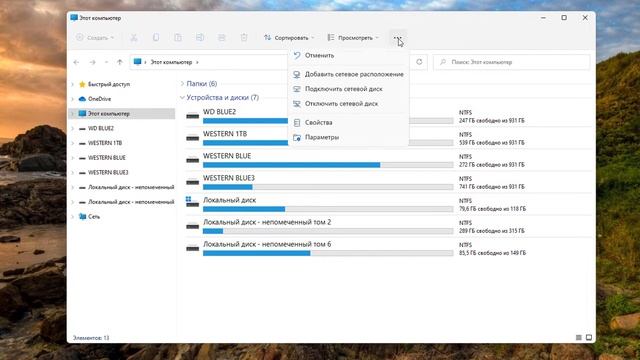The image size is (640, 360).
Task: Expand the WESTERN BLUE3 sidebar node
Action: coord(73,172)
